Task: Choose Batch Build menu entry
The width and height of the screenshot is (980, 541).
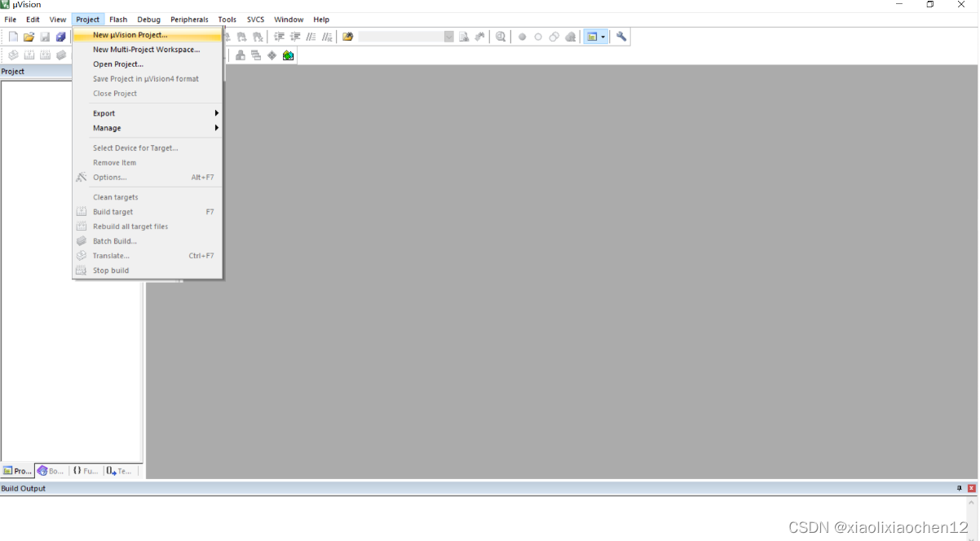Action: [x=148, y=241]
